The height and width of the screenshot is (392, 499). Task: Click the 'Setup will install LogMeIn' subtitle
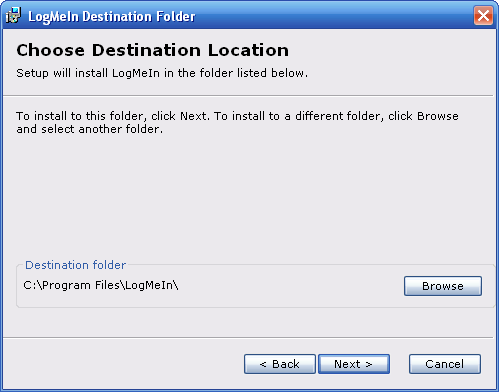(162, 73)
